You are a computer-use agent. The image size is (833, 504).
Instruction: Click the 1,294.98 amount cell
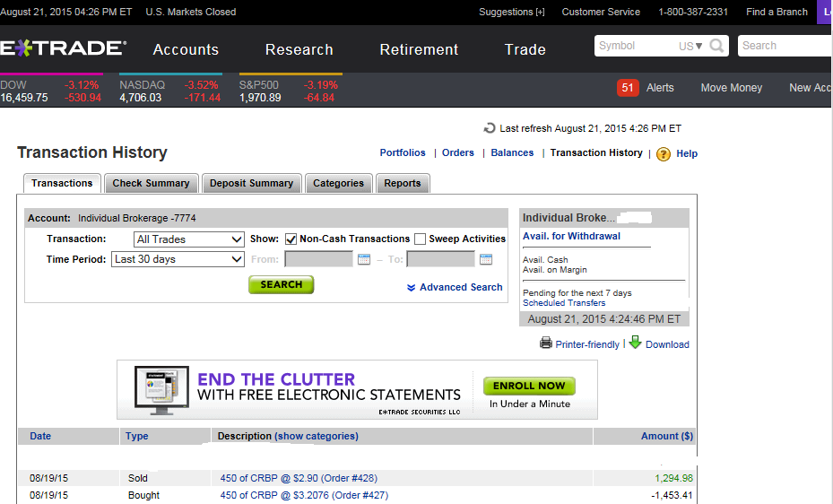(673, 478)
